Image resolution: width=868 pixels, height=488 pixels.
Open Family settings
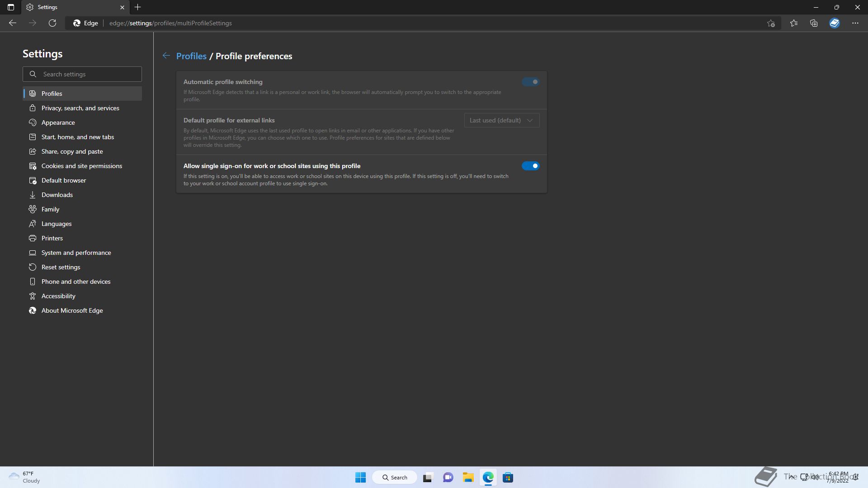click(x=82, y=209)
